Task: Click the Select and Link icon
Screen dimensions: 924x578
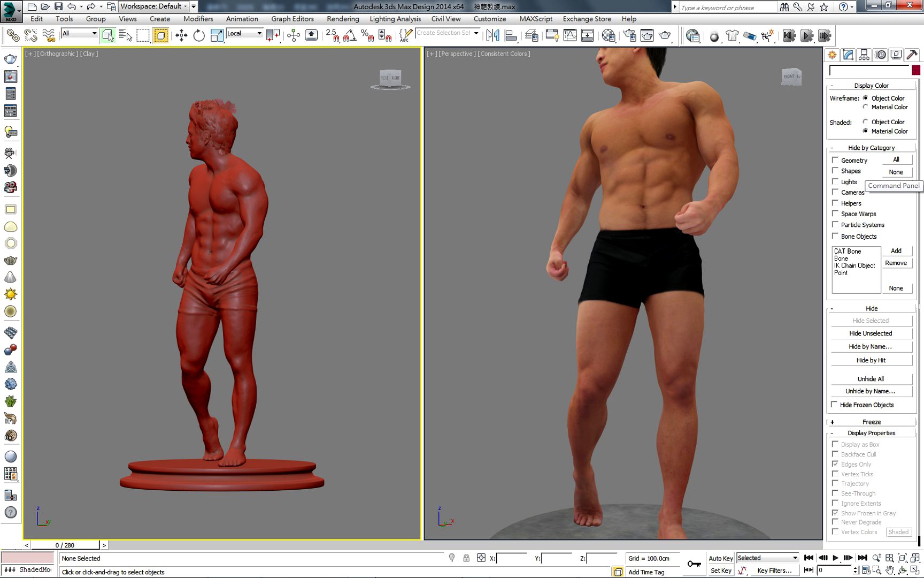Action: (x=13, y=36)
